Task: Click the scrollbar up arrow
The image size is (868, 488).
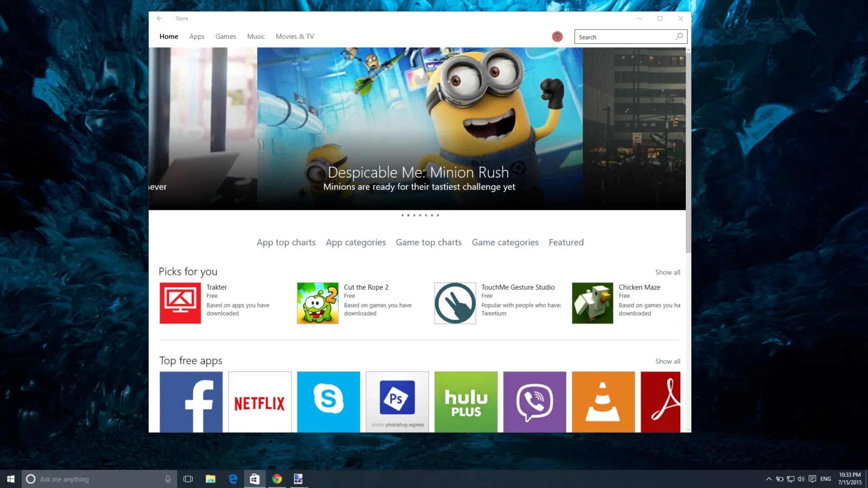Action: [688, 50]
